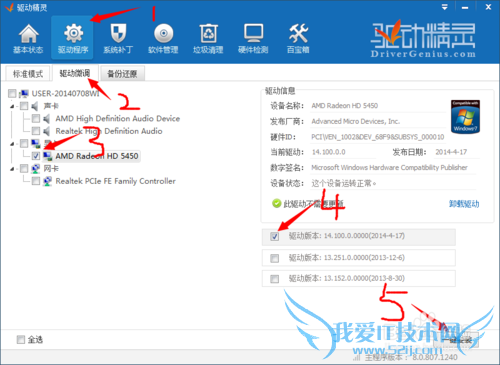
Task: Collapse the 声卡 tree node
Action: click(12, 107)
